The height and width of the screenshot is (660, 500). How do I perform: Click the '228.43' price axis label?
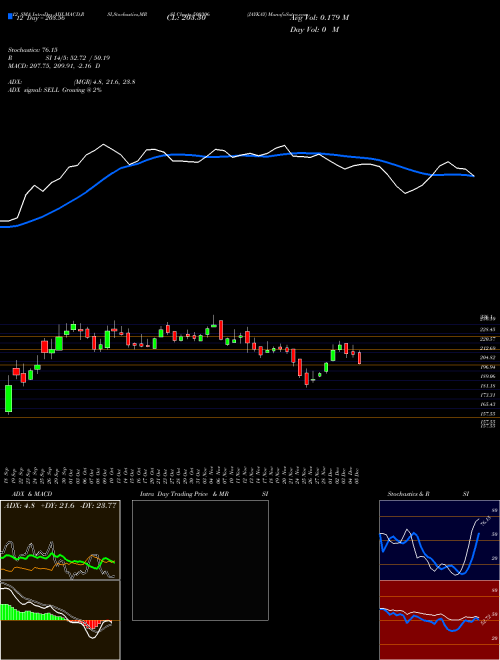point(489,330)
